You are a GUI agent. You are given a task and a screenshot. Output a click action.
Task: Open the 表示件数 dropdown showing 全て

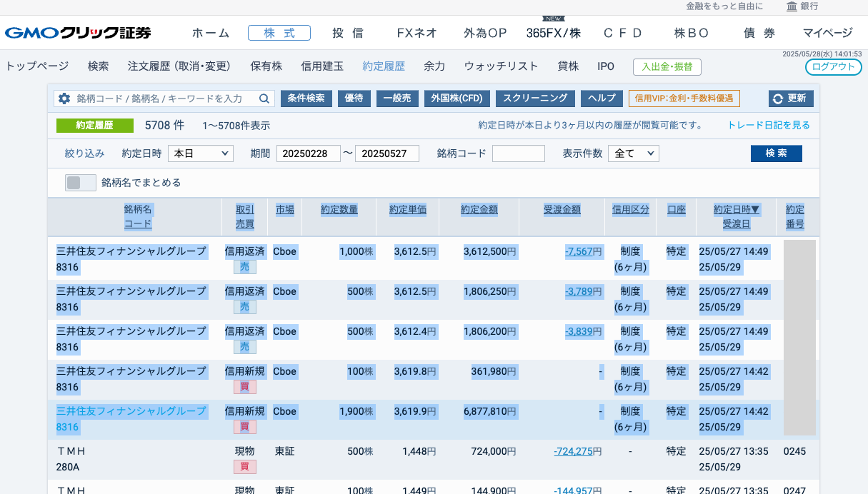(634, 153)
